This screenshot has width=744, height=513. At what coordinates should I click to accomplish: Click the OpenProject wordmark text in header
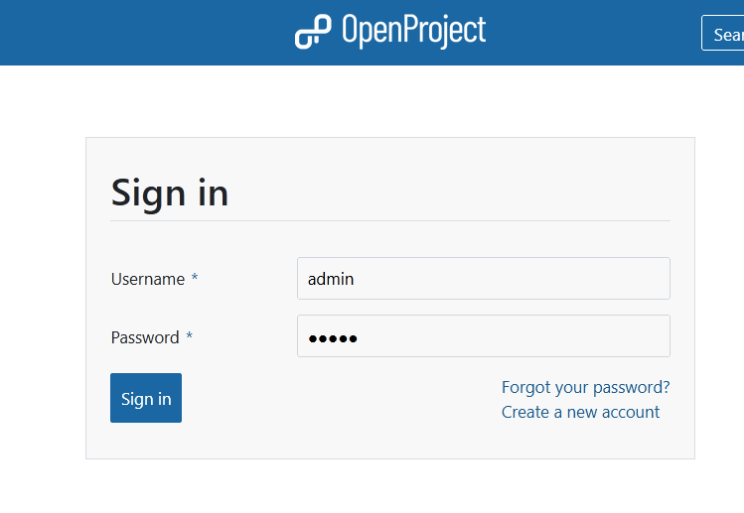pyautogui.click(x=413, y=31)
